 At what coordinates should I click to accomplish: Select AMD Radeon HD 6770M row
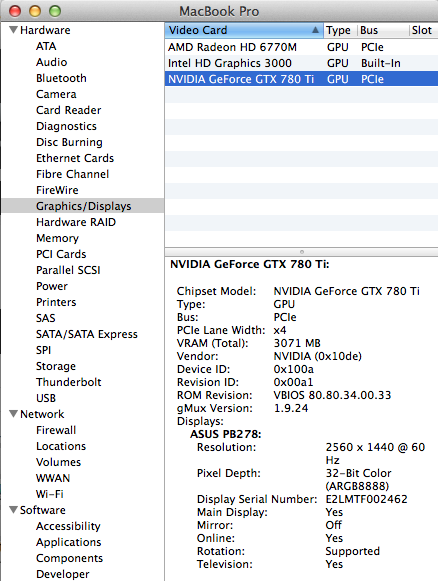(301, 47)
